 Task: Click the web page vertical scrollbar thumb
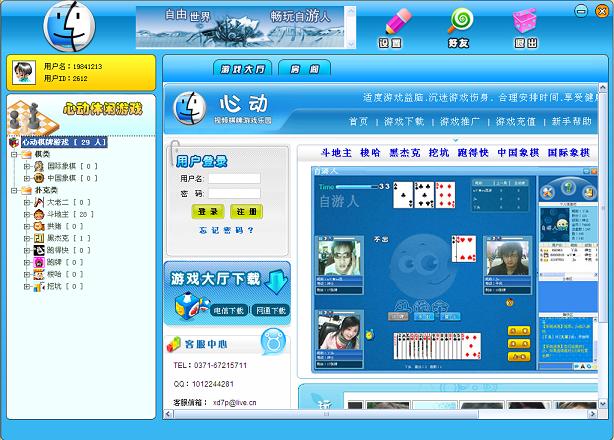tap(603, 207)
